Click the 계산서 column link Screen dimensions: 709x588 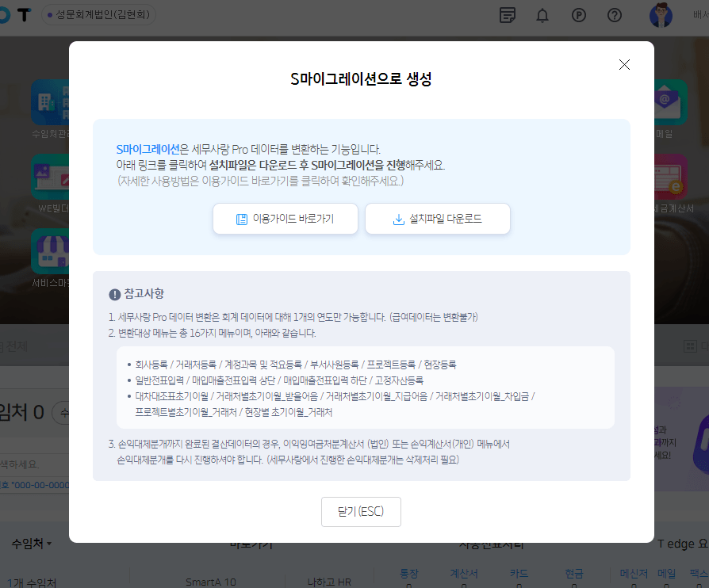click(x=462, y=573)
